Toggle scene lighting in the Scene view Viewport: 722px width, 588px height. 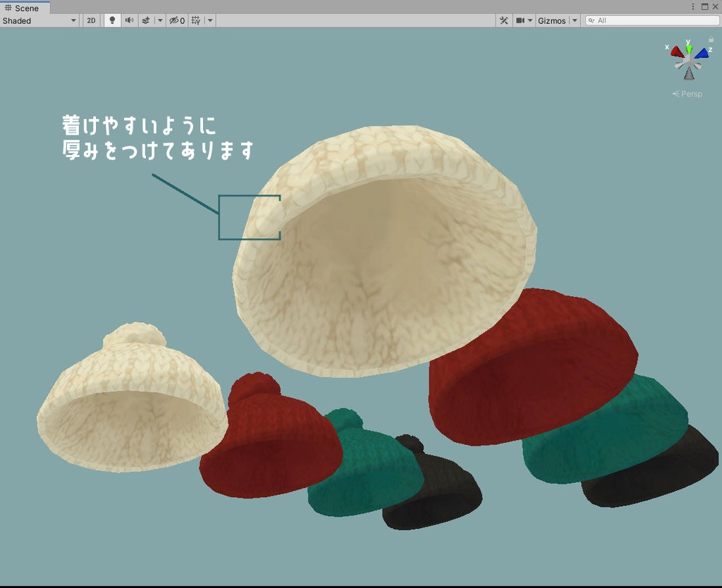[113, 20]
